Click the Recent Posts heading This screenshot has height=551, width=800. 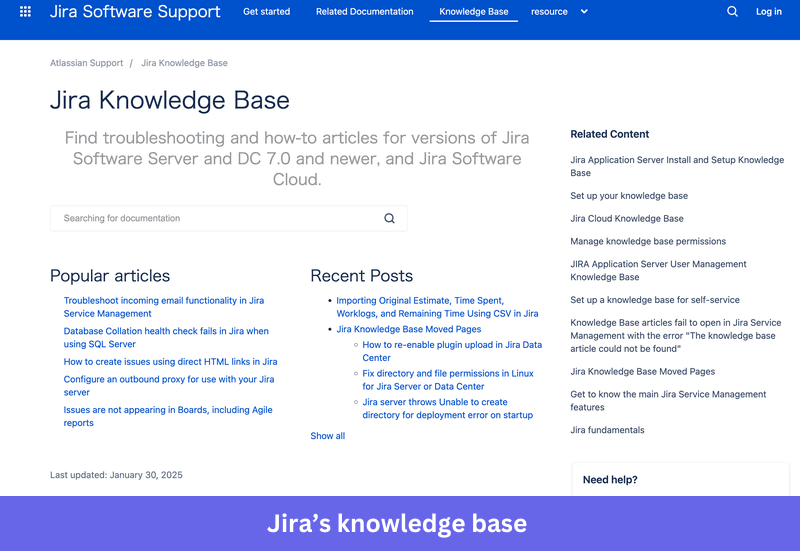362,276
